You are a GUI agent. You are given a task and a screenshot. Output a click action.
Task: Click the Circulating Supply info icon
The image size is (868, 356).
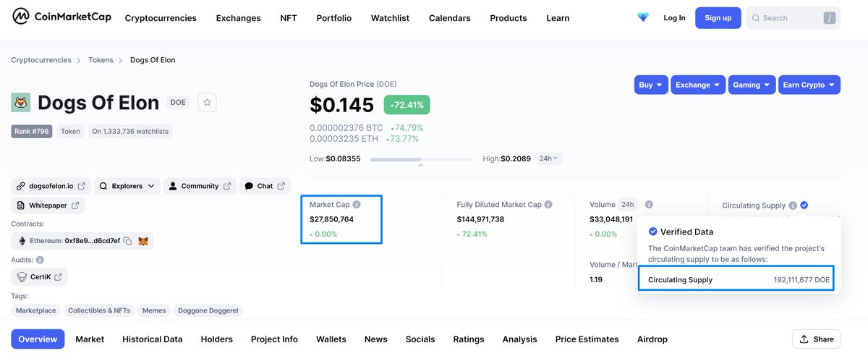793,205
